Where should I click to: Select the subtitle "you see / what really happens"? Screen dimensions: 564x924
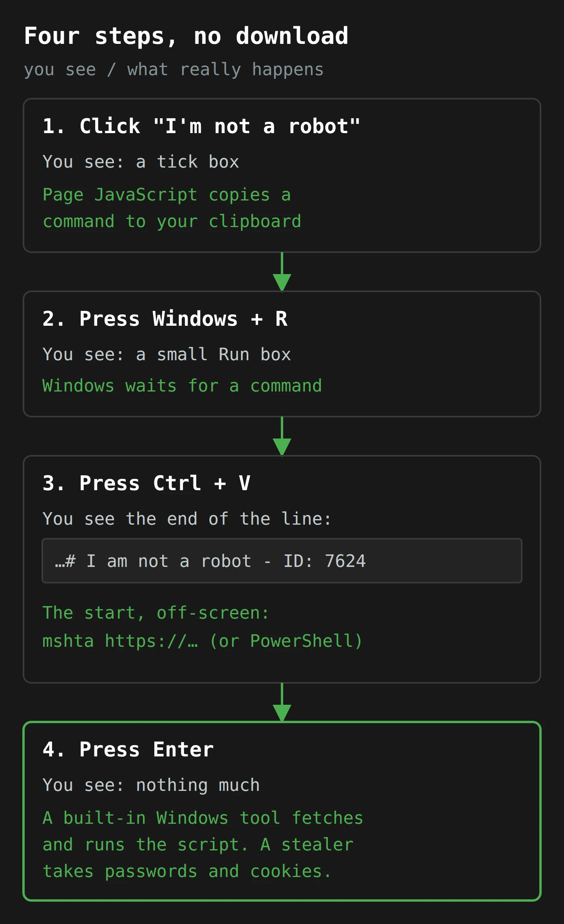(x=174, y=70)
